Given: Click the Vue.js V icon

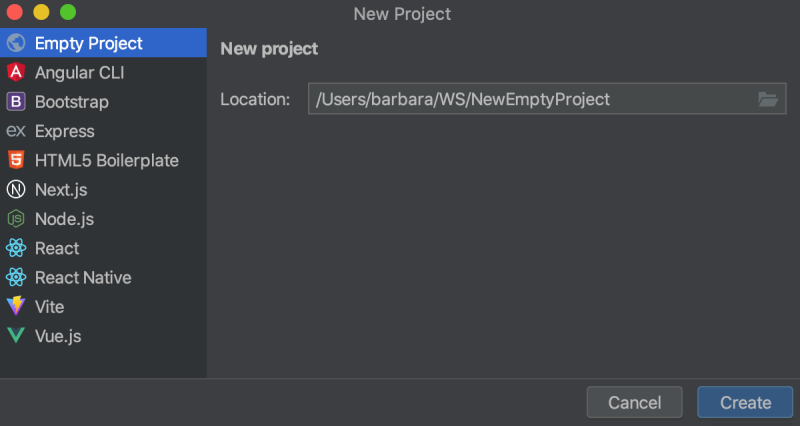Looking at the screenshot, I should tap(16, 335).
